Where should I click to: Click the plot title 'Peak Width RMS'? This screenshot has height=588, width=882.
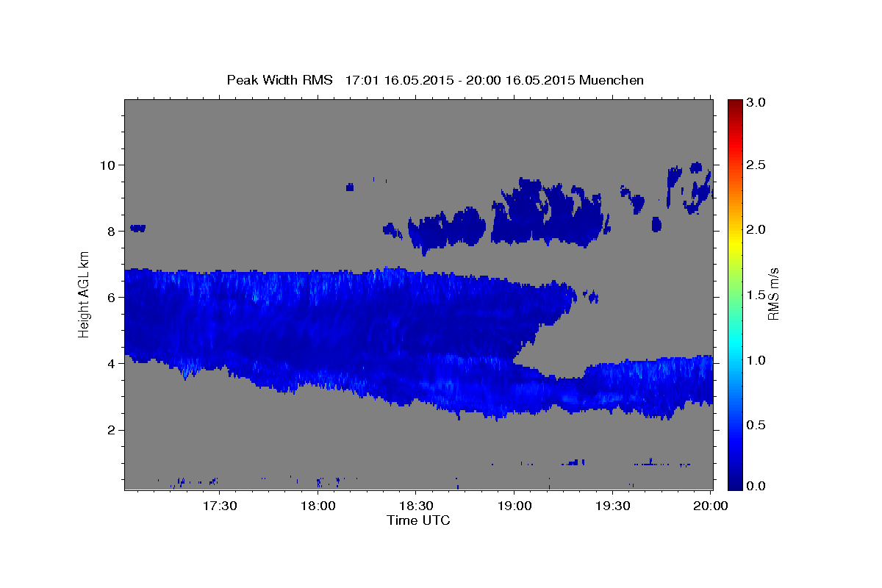[x=280, y=80]
